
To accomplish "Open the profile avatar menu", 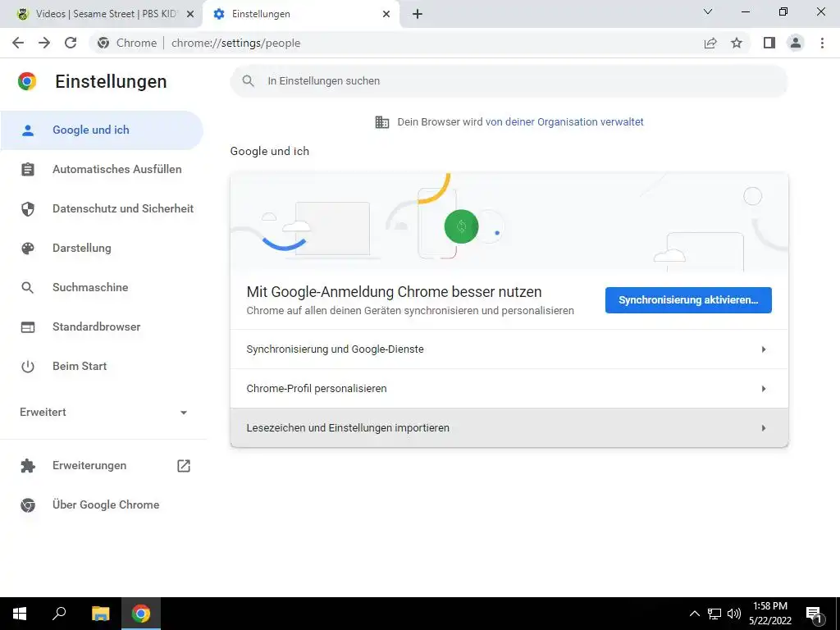I will point(796,43).
